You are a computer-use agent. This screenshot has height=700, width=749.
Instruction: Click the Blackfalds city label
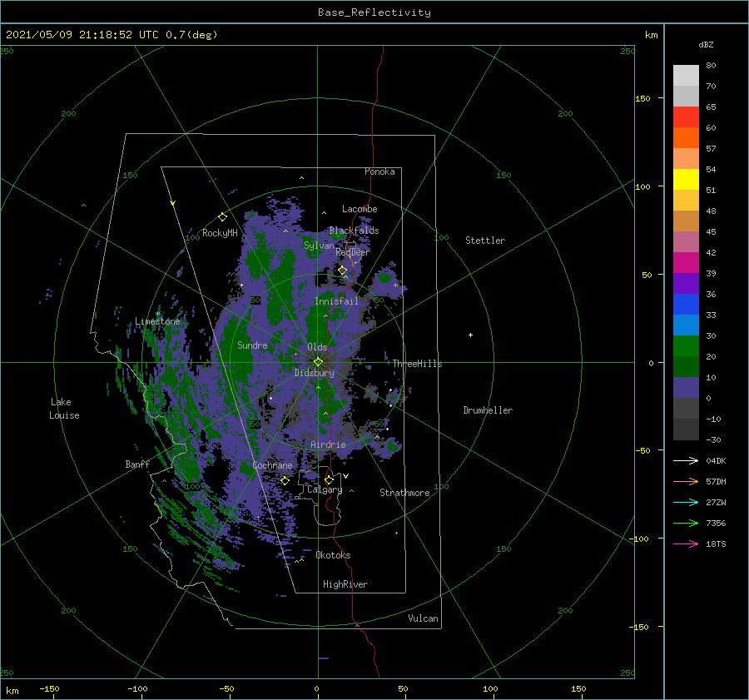354,231
